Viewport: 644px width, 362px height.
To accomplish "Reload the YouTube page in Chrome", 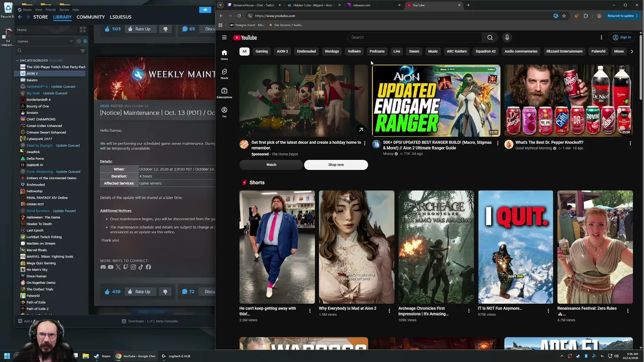I will point(239,16).
